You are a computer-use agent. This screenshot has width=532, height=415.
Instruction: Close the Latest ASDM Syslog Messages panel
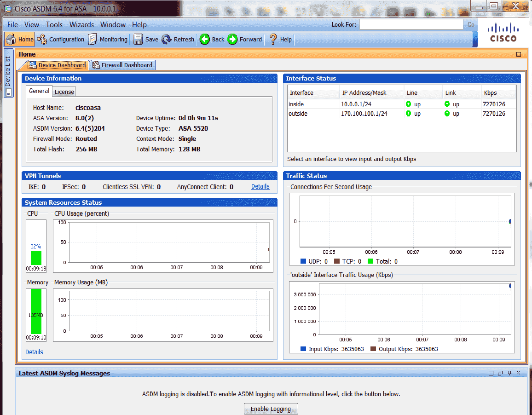click(x=519, y=373)
